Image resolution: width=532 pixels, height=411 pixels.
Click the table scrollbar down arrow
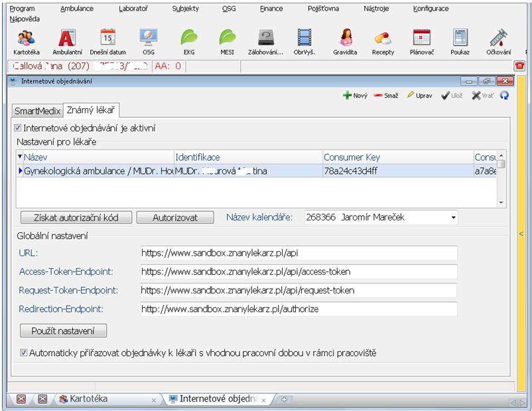click(x=501, y=203)
